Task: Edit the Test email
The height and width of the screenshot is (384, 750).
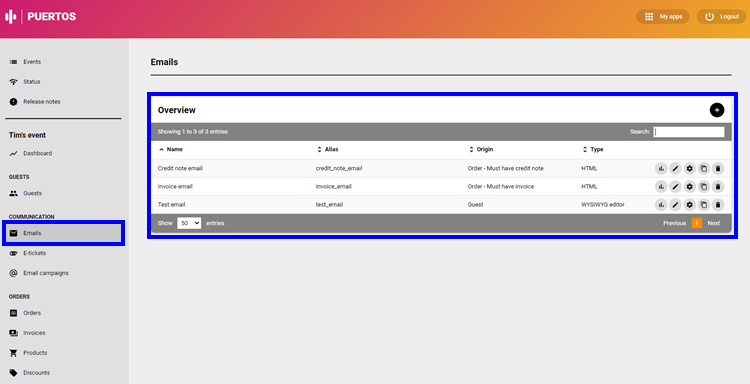Action: point(675,205)
